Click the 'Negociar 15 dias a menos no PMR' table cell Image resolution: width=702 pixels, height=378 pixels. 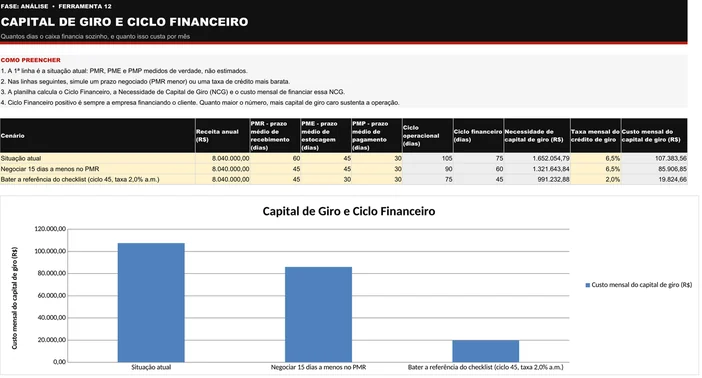pos(98,169)
